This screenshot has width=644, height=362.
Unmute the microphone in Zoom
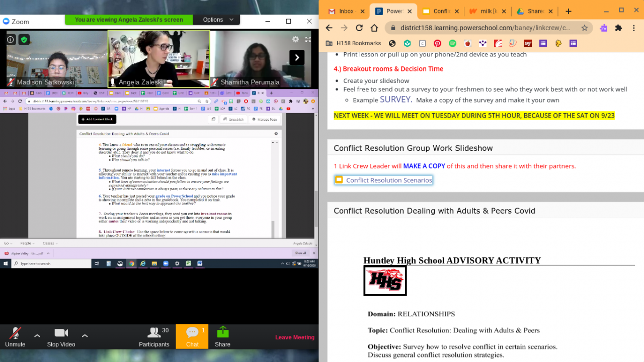point(15,337)
